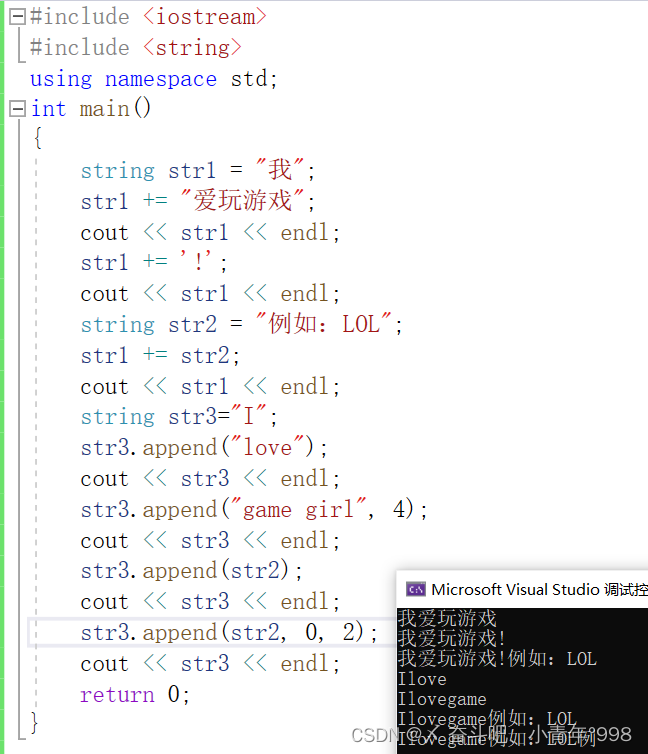Click console output 'Ilovegame例如: LOL'
The width and height of the screenshot is (648, 754).
point(487,719)
